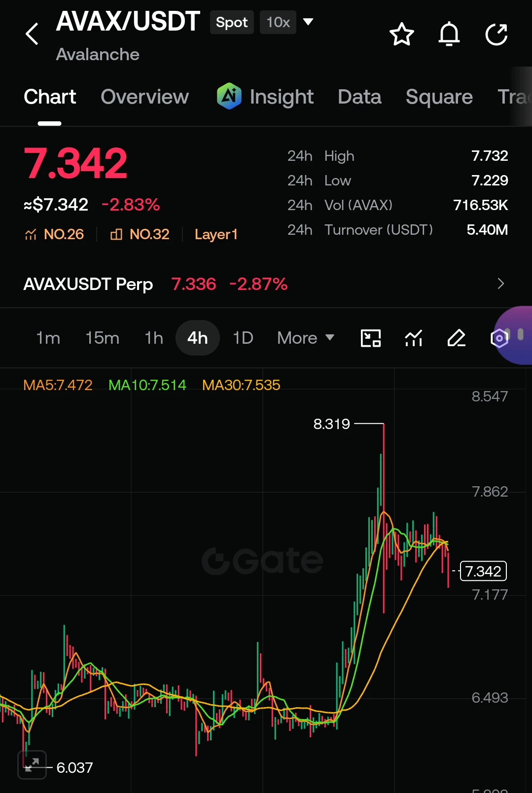The image size is (532, 793).
Task: Share this pair with the share icon
Action: 497,34
